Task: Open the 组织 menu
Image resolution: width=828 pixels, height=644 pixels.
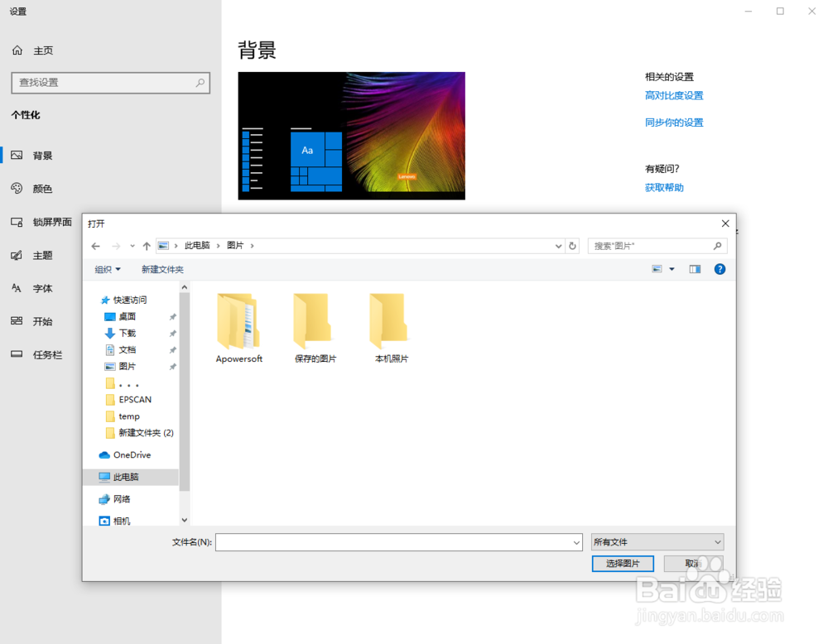Action: coord(108,269)
